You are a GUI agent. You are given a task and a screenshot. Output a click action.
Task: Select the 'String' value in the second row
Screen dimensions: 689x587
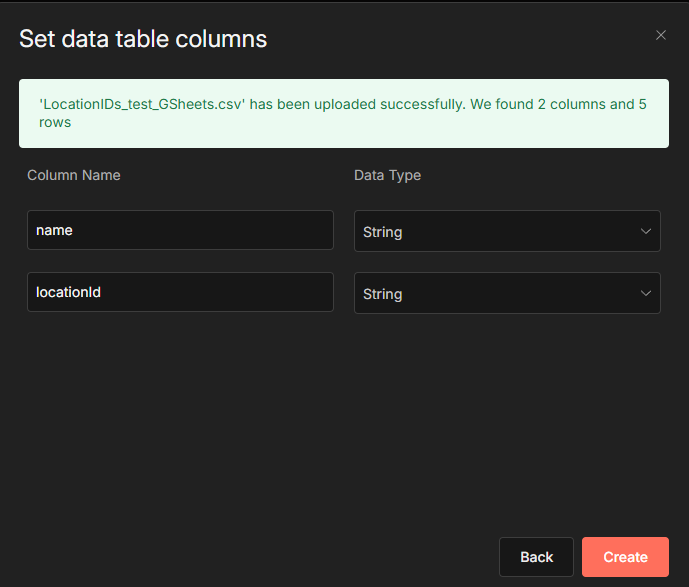coord(383,294)
